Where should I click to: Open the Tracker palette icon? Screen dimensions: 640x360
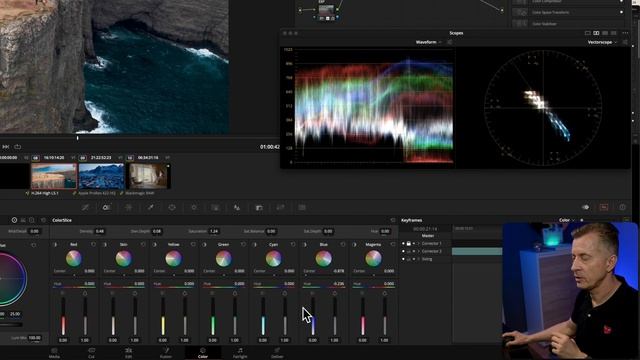point(193,207)
